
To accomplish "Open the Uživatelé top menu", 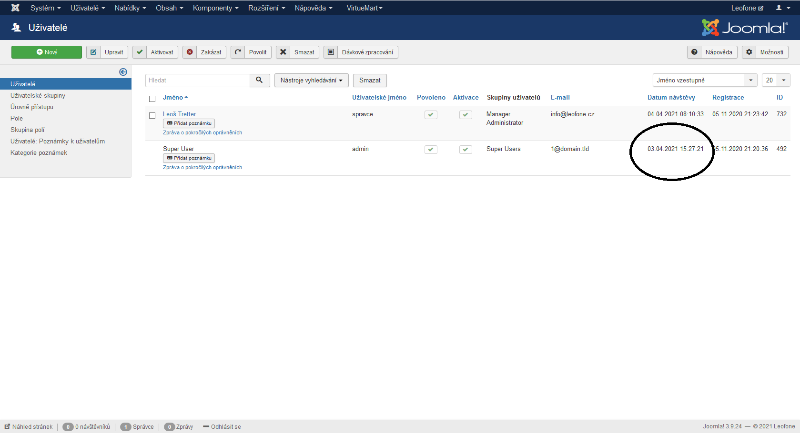I will (x=88, y=8).
